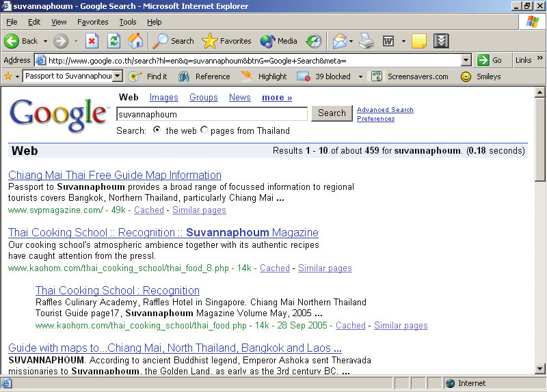Viewport: 547px width, 392px height.
Task: Switch to Google Groups tab
Action: click(x=204, y=98)
